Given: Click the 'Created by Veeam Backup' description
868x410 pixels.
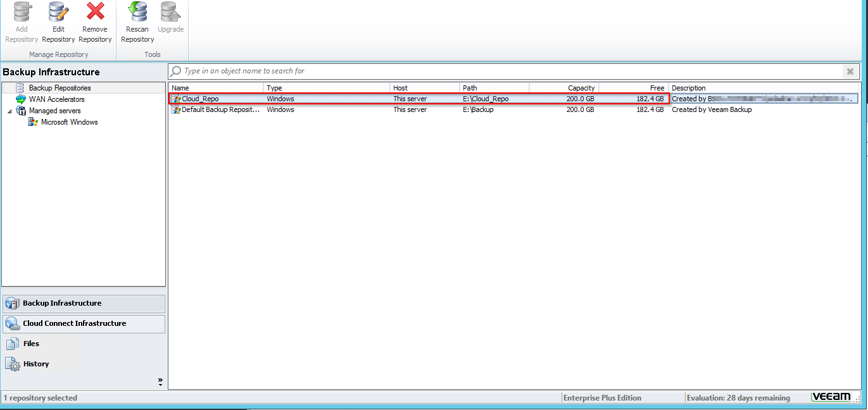Looking at the screenshot, I should (x=712, y=109).
